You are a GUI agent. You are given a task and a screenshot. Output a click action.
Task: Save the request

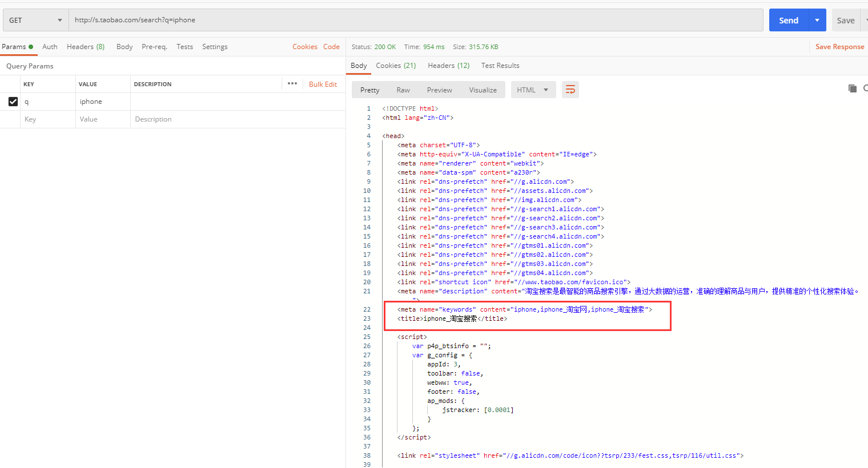pyautogui.click(x=846, y=20)
